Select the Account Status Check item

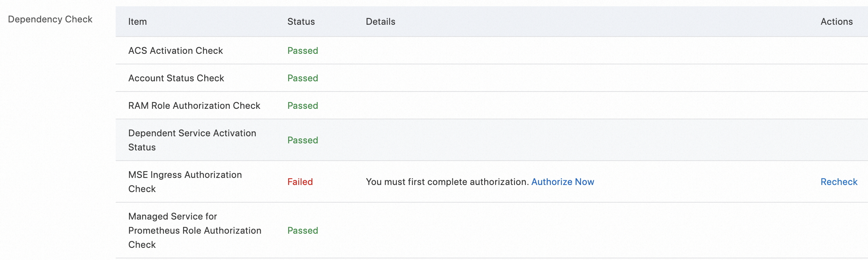pyautogui.click(x=176, y=78)
